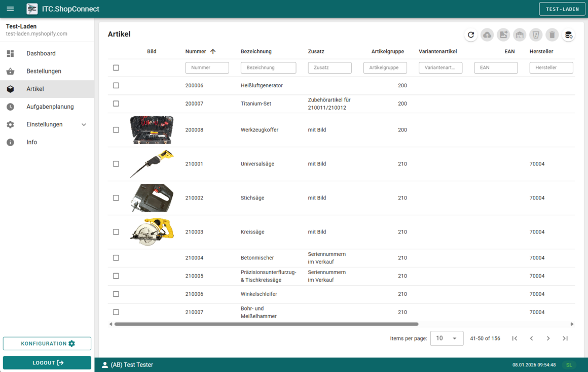Open the hamburger navigation menu
The width and height of the screenshot is (588, 372).
(10, 9)
